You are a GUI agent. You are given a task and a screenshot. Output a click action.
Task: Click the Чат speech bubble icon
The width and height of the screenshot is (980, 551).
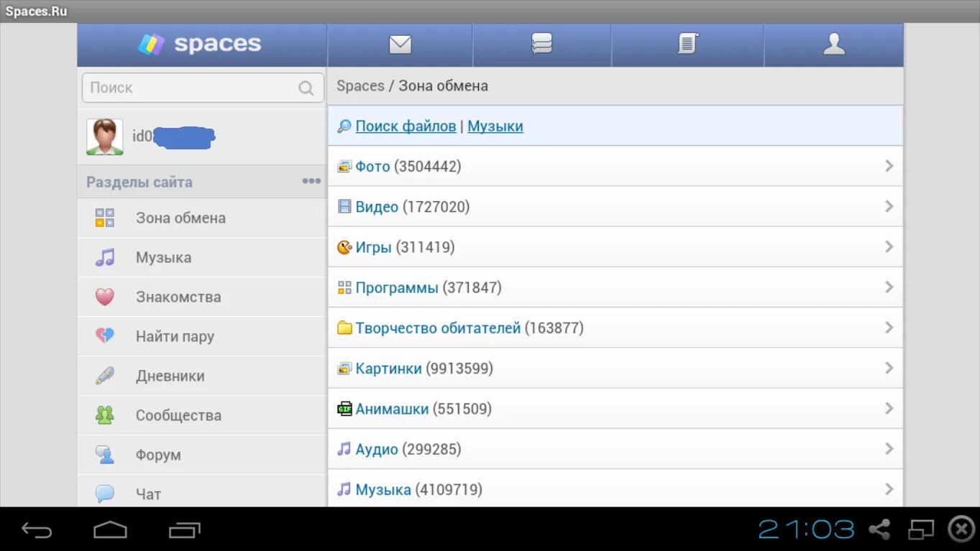105,494
